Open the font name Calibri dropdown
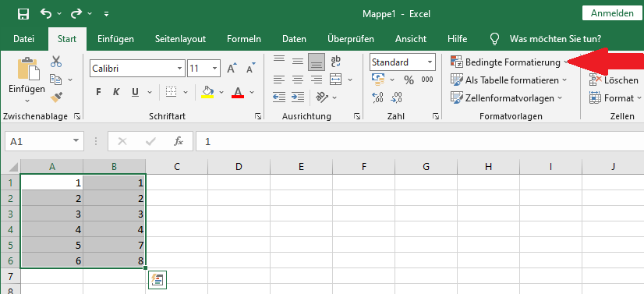This screenshot has height=294, width=644. pos(180,69)
